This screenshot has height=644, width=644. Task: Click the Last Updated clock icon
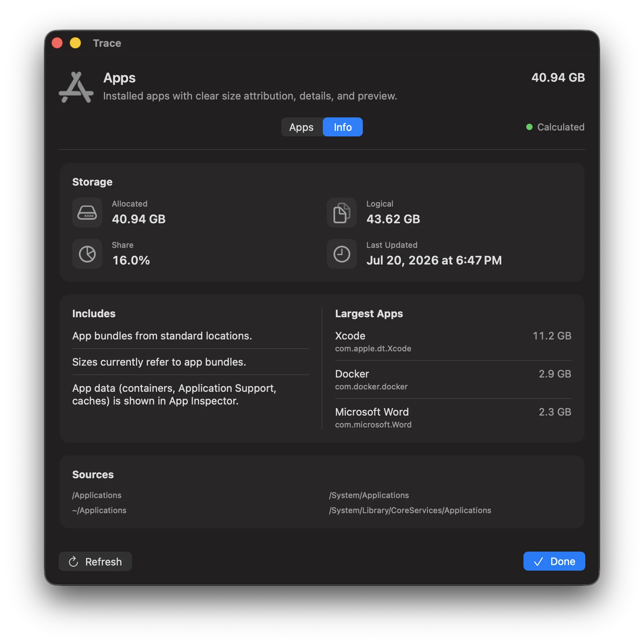[342, 254]
